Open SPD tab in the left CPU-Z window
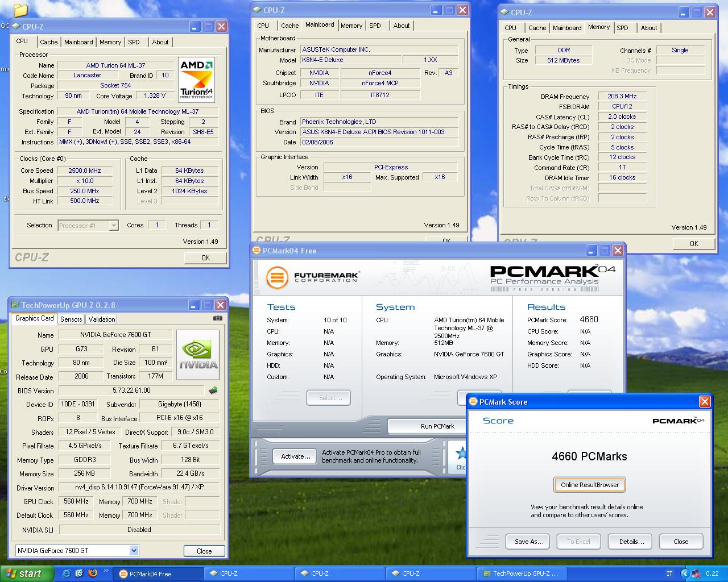The image size is (728, 582). click(134, 42)
